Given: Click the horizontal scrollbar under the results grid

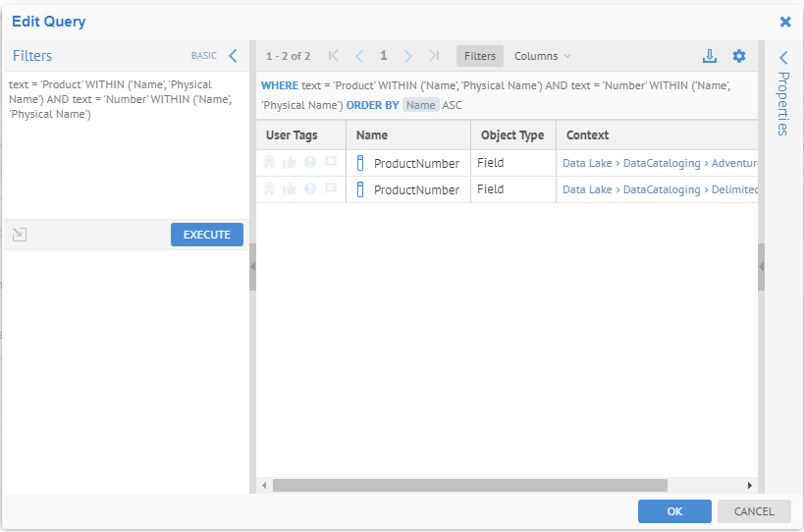Looking at the screenshot, I should coord(469,485).
